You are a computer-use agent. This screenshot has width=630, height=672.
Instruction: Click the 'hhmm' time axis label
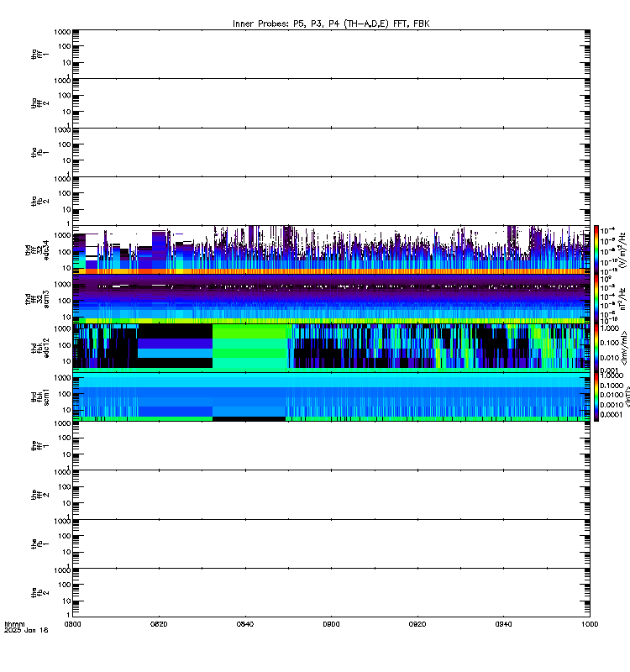14,624
